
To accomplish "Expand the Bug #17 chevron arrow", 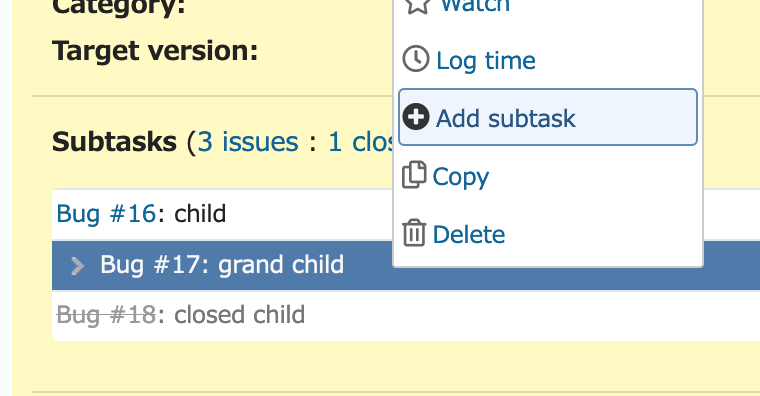I will 78,266.
